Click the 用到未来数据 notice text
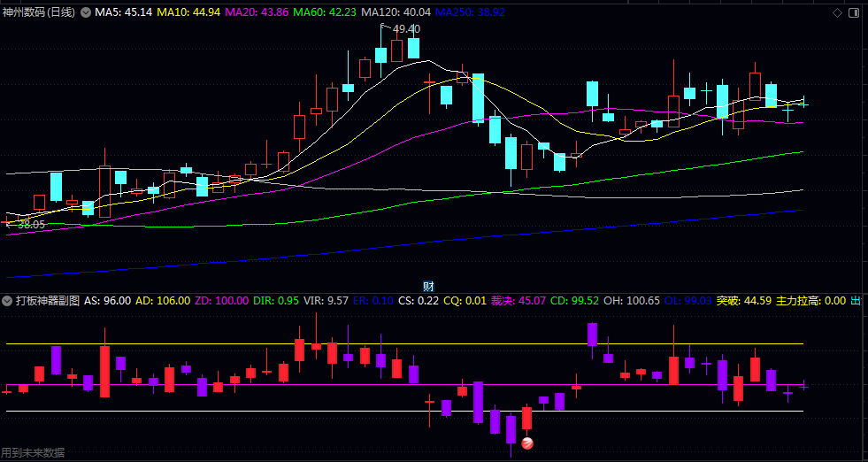This screenshot has width=868, height=462. click(33, 452)
